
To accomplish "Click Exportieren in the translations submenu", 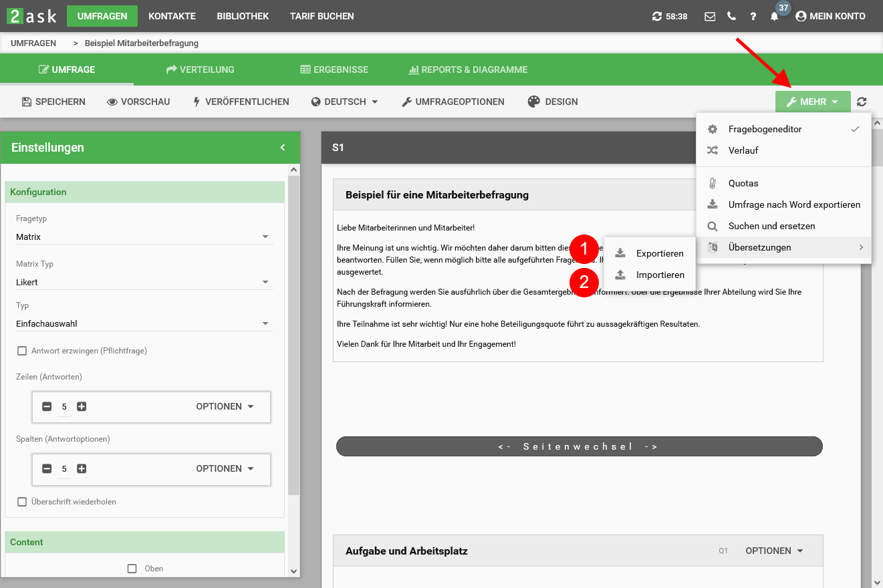I will [x=650, y=253].
